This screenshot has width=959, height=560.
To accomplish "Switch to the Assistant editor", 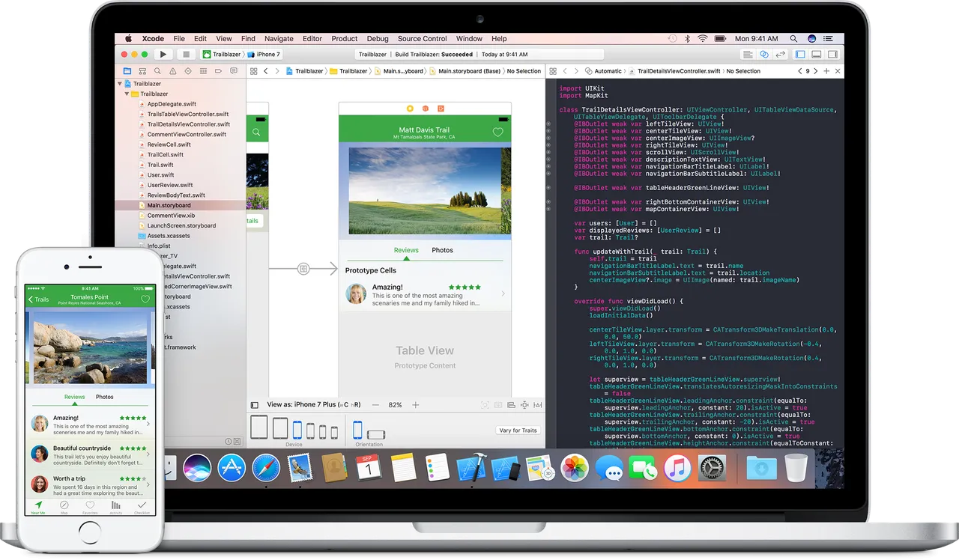I will [764, 54].
